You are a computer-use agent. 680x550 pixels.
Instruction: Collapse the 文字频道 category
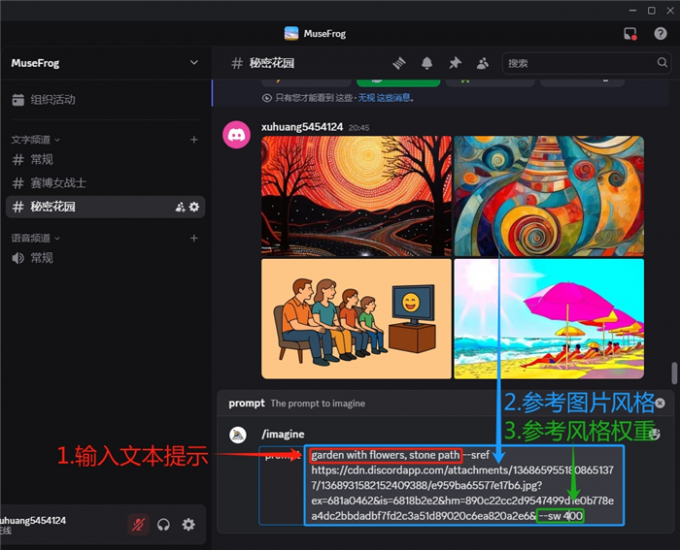[x=36, y=140]
